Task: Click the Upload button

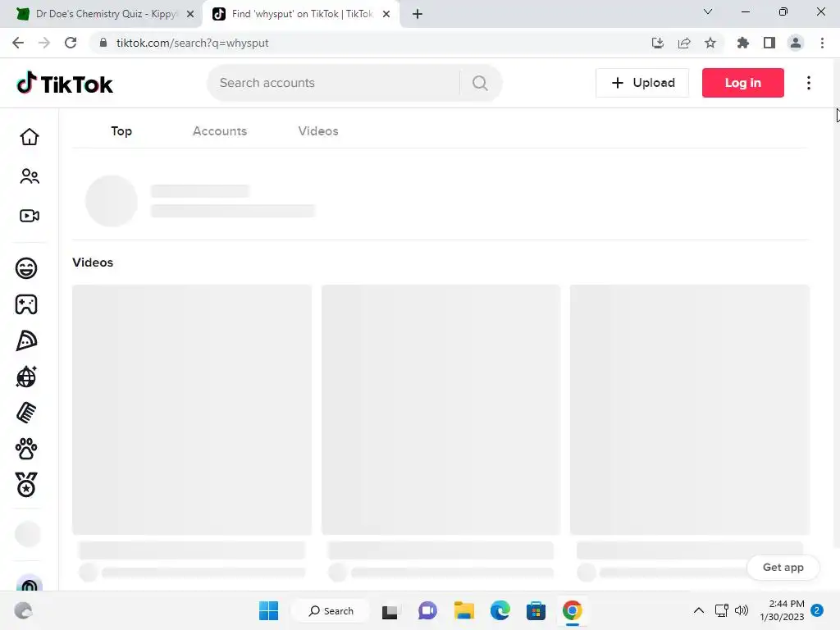Action: click(642, 83)
